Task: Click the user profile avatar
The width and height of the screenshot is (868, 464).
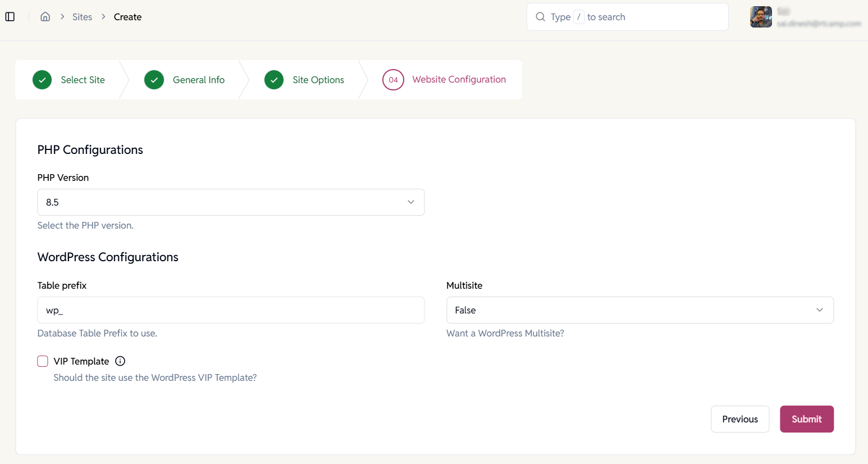Action: (x=761, y=16)
